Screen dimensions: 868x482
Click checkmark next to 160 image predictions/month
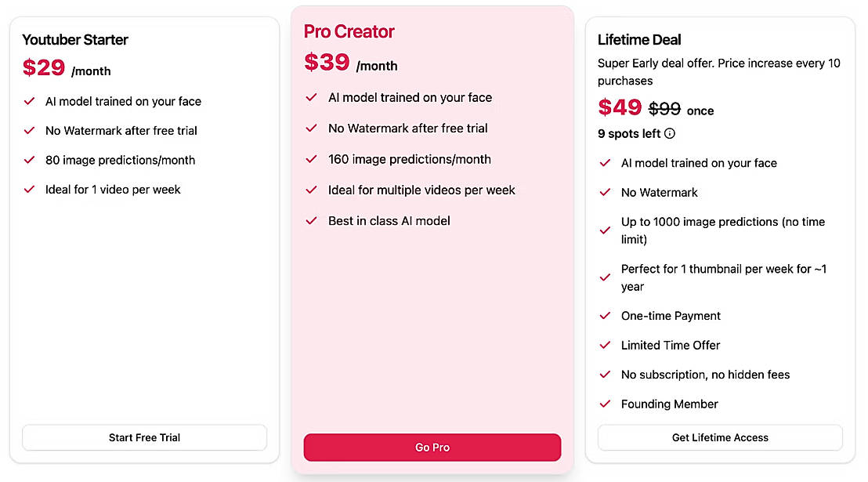[311, 159]
